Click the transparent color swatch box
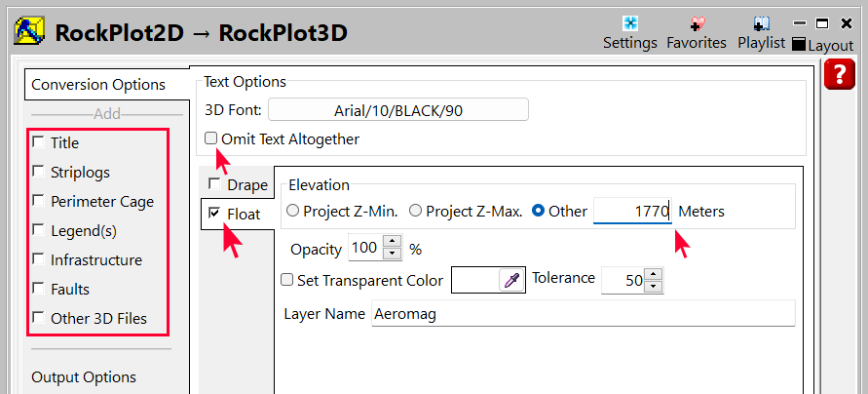 click(474, 281)
